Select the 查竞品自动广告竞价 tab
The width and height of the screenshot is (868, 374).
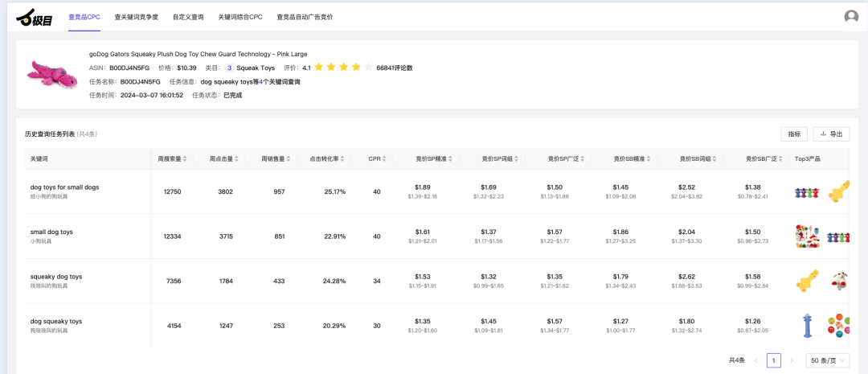pyautogui.click(x=305, y=17)
